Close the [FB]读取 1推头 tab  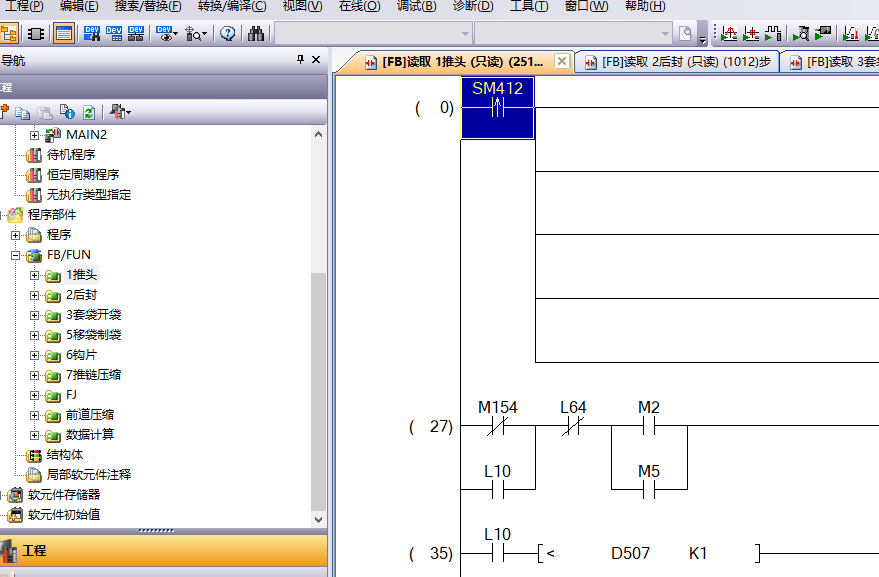[561, 62]
